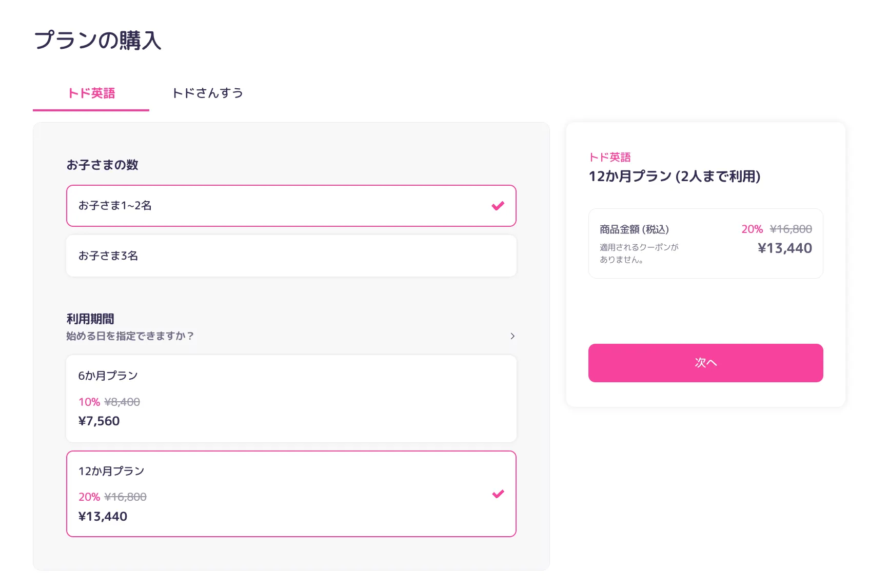Click the ¥7,560 price on 6か月プラン
The width and height of the screenshot is (869, 588).
[x=99, y=421]
